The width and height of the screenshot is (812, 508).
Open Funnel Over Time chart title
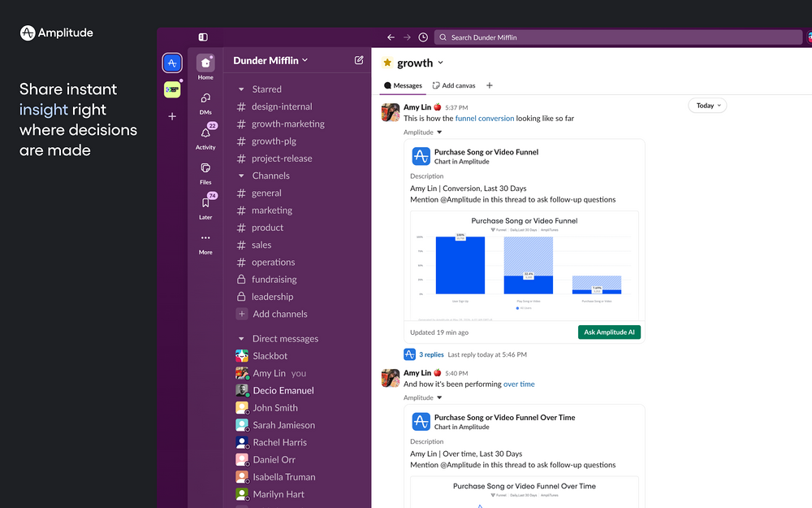[x=504, y=417]
